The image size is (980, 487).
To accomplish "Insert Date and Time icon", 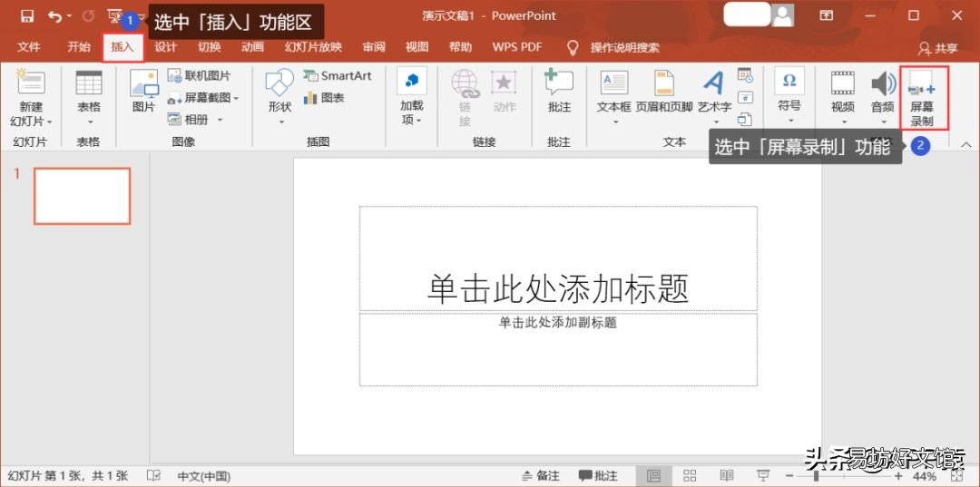I will [745, 75].
